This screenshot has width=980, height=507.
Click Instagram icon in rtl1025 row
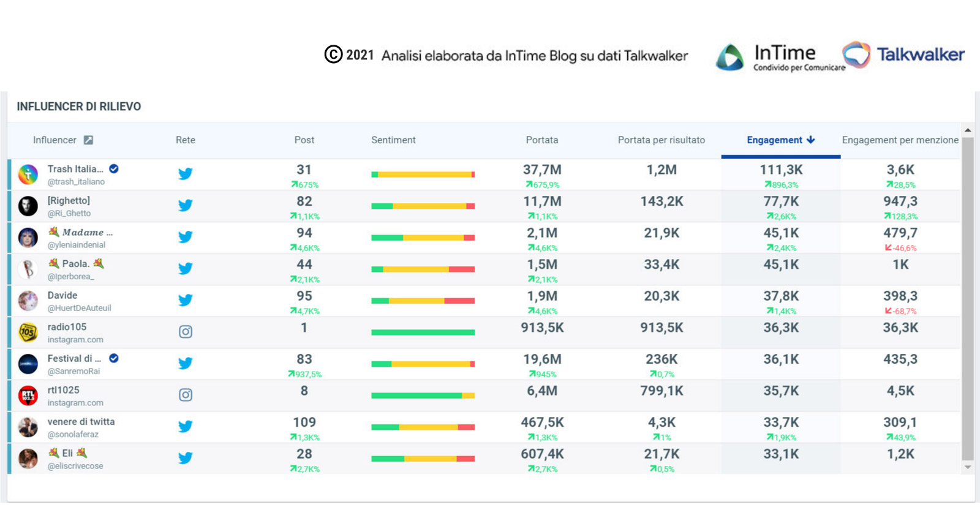186,395
